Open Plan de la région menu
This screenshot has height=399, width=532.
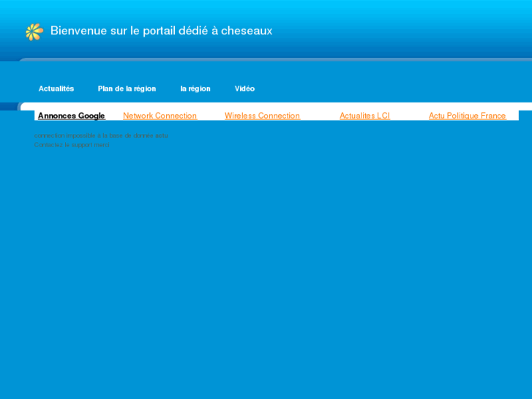[127, 89]
